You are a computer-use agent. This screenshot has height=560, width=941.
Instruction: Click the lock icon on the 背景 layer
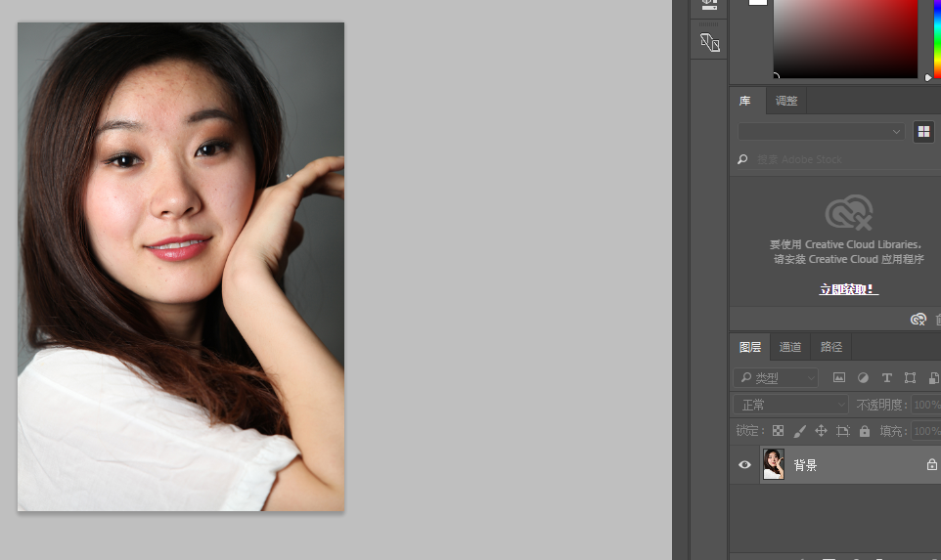(x=931, y=464)
